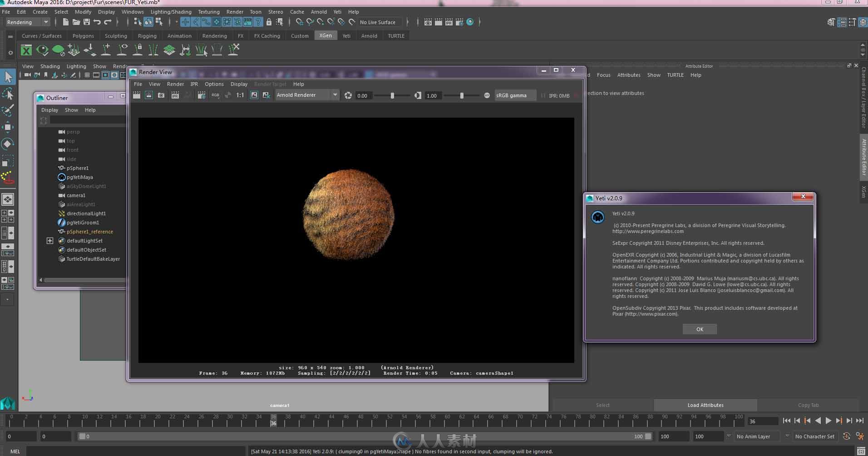868x456 pixels.
Task: Open the IPR menu in Render View
Action: point(194,84)
